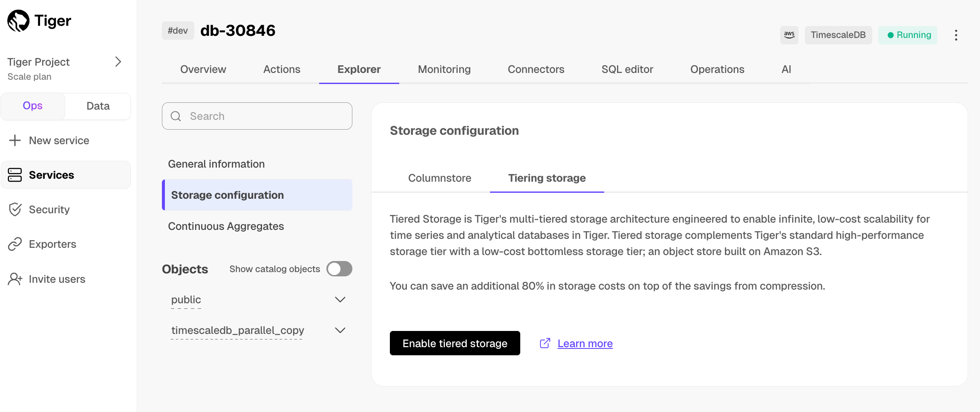The height and width of the screenshot is (412, 980).
Task: Click the AWS cloud provider icon
Action: click(789, 35)
